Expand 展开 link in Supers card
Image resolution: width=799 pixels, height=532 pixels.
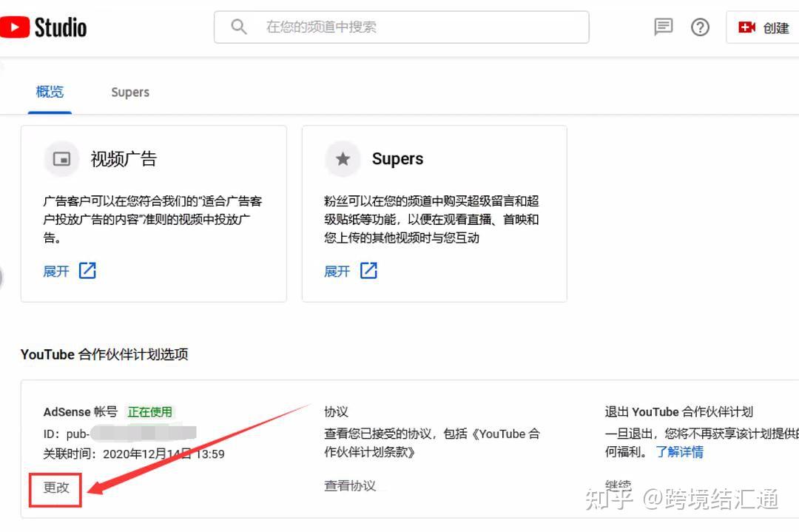[337, 271]
